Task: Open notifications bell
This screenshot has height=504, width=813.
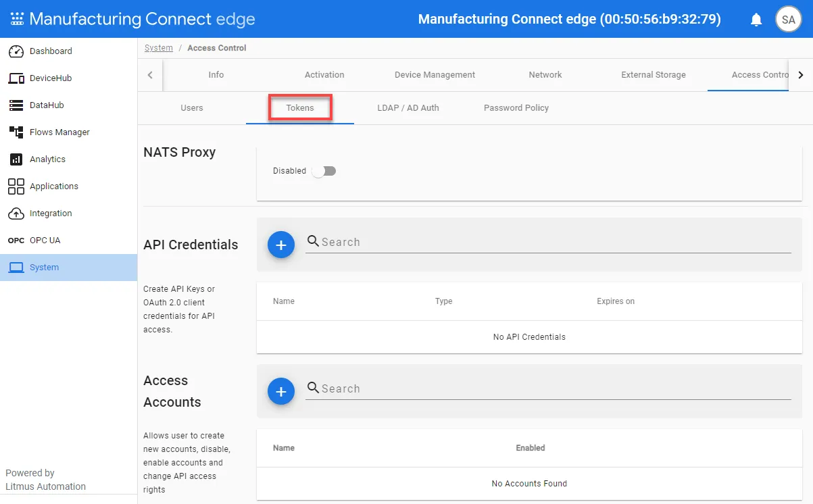Action: (756, 20)
